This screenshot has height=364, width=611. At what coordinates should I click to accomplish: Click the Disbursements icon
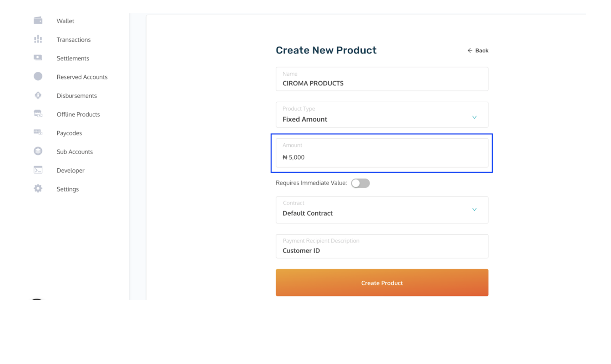[38, 95]
